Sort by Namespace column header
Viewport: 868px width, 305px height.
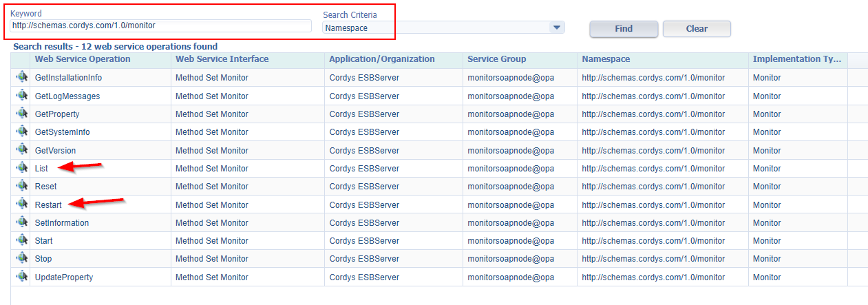pos(606,59)
